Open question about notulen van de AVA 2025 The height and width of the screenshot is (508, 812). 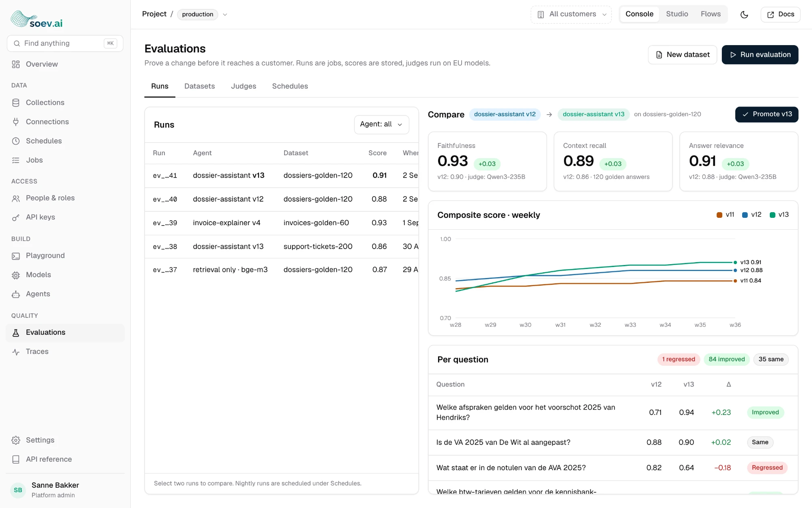(613, 468)
